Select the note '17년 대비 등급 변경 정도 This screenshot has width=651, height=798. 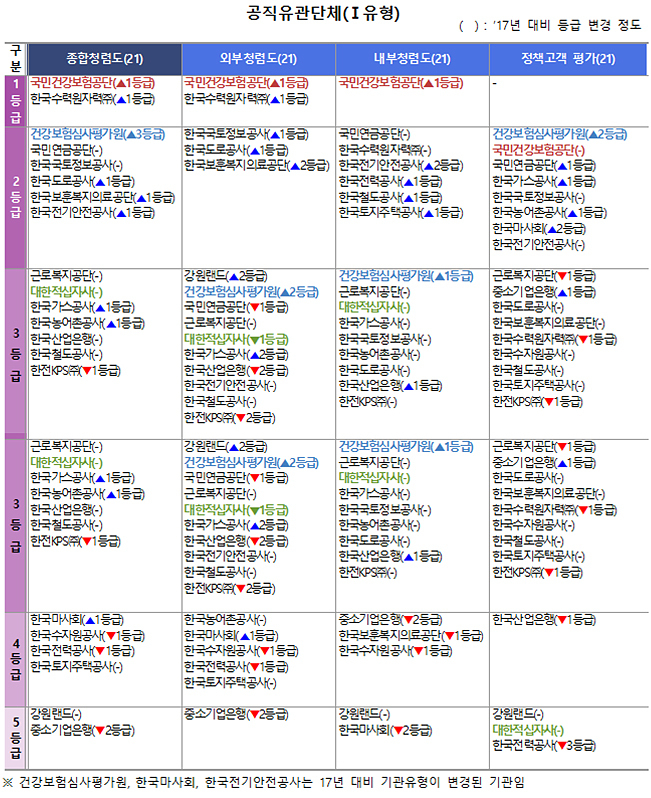pos(567,25)
